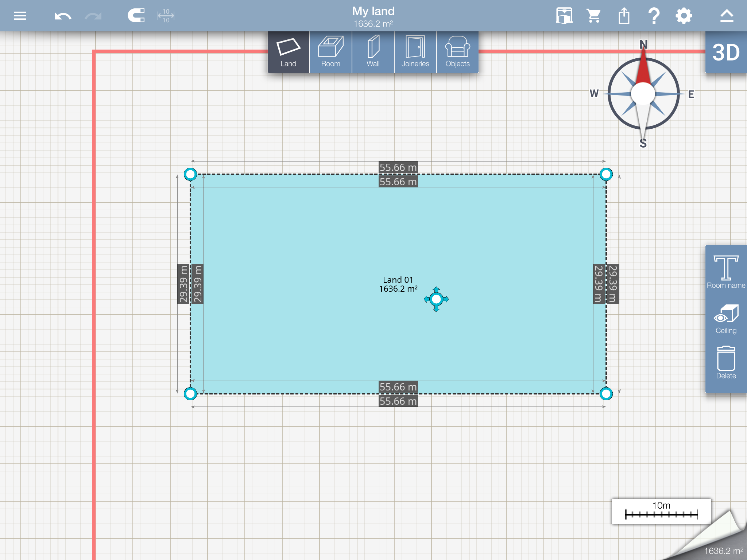Click the undo arrow
The width and height of the screenshot is (747, 560).
coord(62,16)
